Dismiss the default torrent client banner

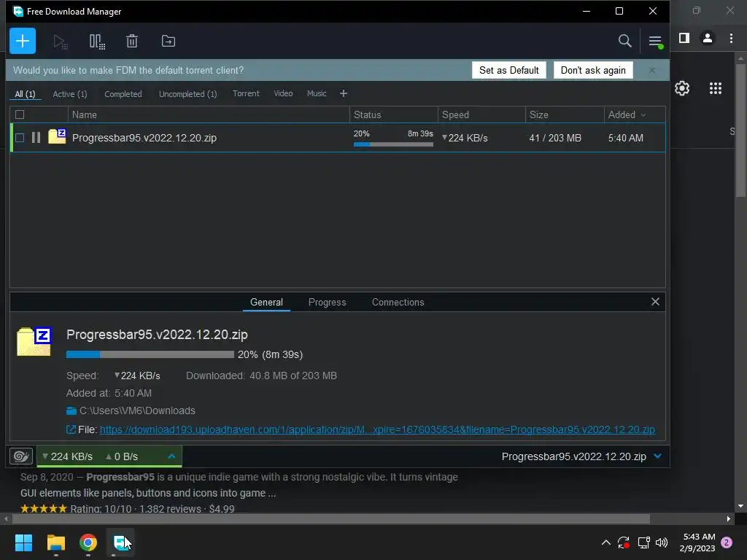652,71
